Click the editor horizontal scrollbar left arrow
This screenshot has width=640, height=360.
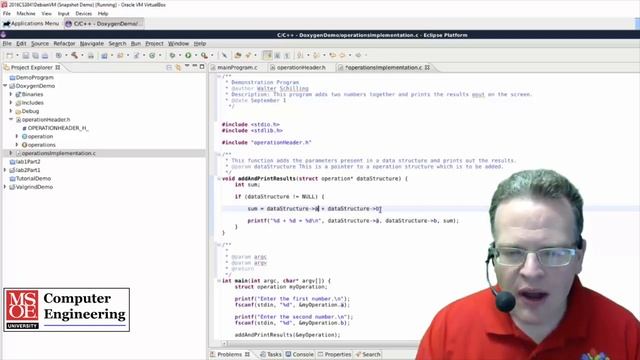click(224, 343)
